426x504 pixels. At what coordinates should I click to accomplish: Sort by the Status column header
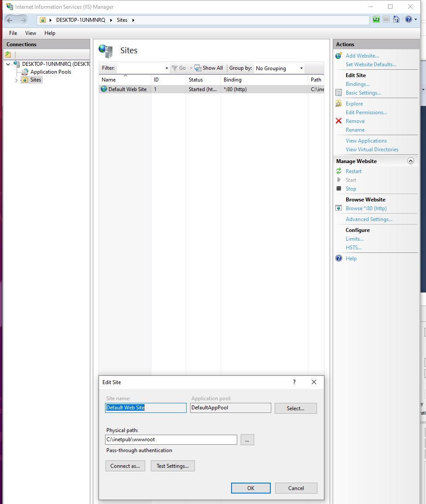(203, 80)
